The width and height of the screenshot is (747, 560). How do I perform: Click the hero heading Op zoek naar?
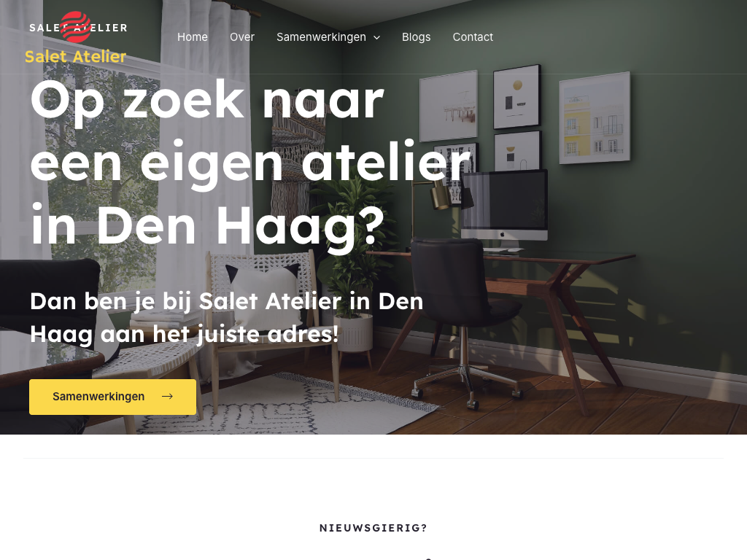(206, 100)
